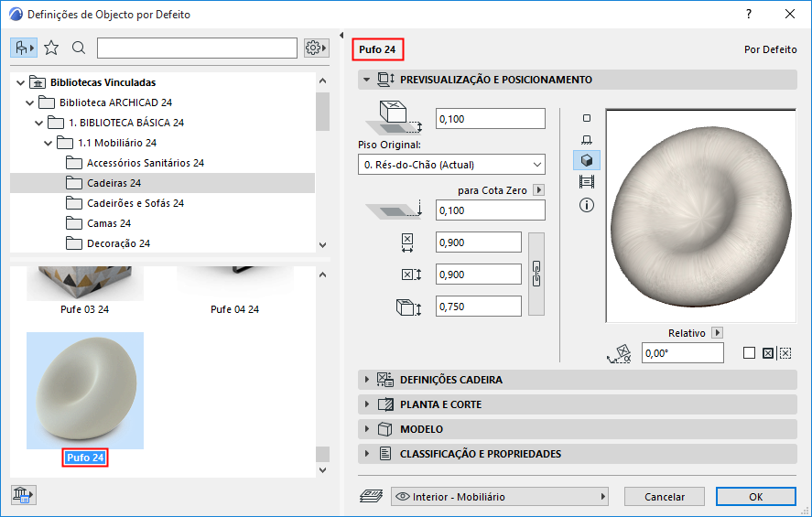Image resolution: width=812 pixels, height=517 pixels.
Task: Collapse the left library panel arrow
Action: tap(341, 35)
